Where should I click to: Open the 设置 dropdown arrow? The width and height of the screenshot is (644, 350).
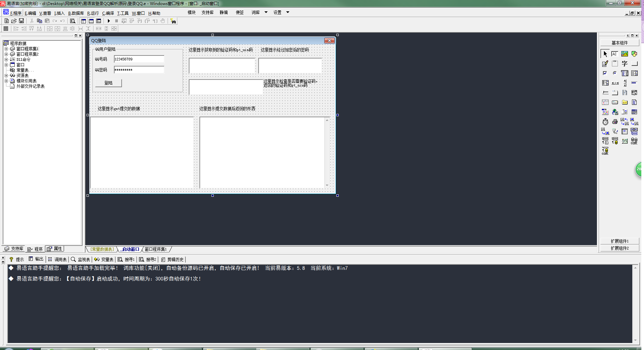288,12
